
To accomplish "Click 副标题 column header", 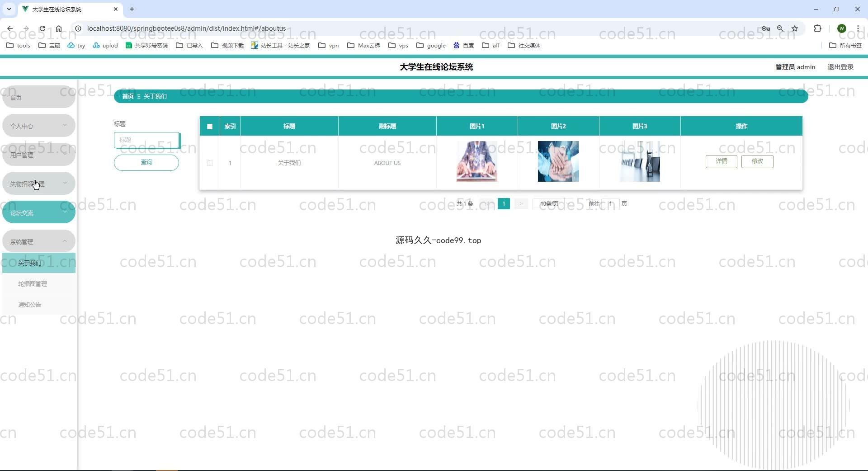I will (387, 127).
